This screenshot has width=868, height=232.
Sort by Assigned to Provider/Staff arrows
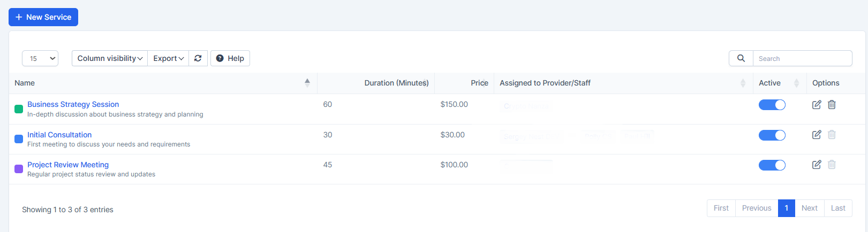click(743, 83)
